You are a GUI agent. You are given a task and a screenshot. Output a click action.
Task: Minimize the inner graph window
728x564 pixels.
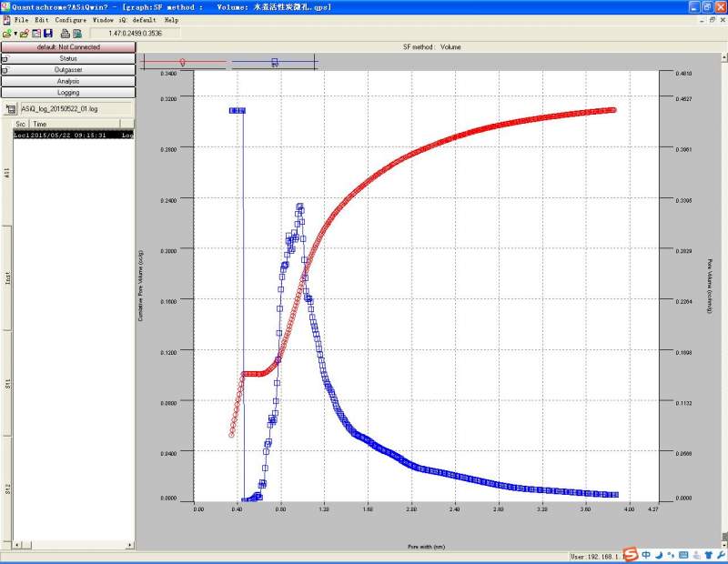(x=703, y=20)
